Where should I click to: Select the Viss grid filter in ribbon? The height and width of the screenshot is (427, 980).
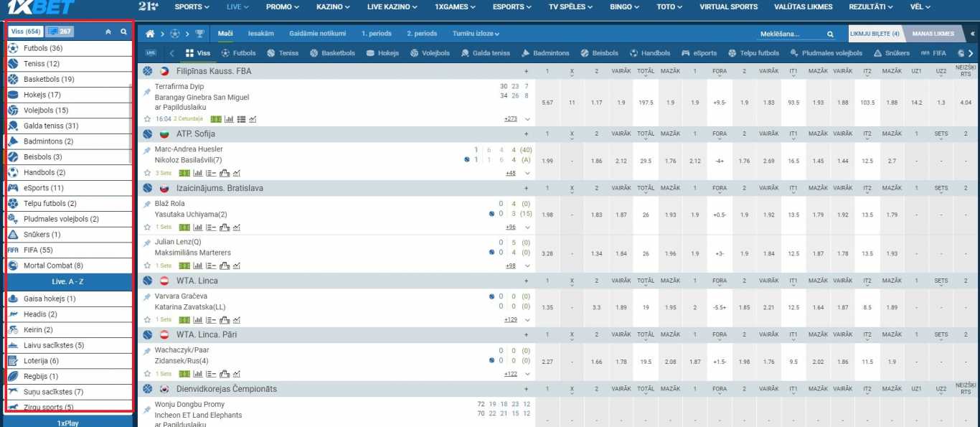(198, 53)
